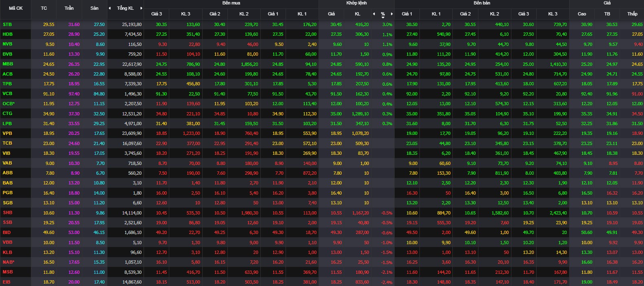
Task: Open the SGB stock symbol
Action: tap(8, 203)
